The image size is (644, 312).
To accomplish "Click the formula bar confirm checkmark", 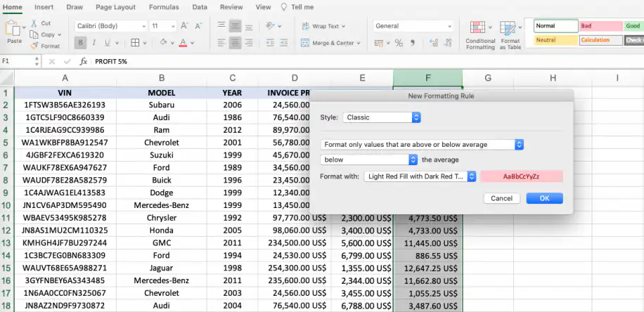I will tap(67, 61).
